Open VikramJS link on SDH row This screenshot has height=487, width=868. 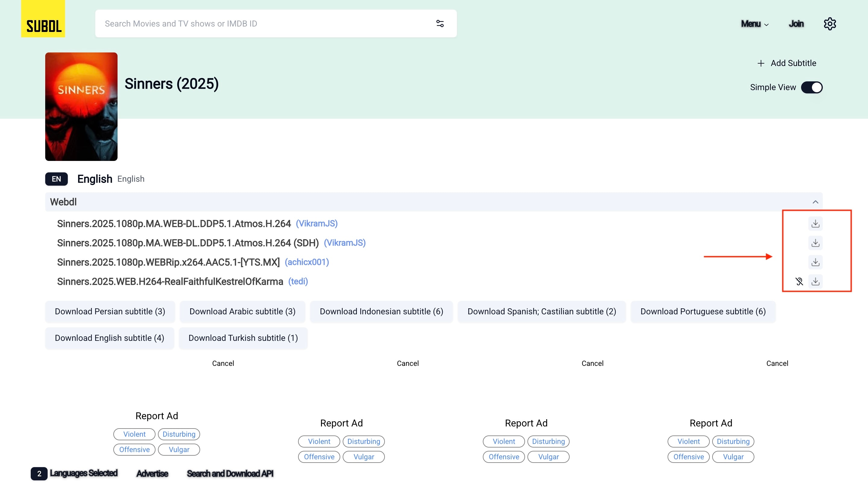coord(345,243)
